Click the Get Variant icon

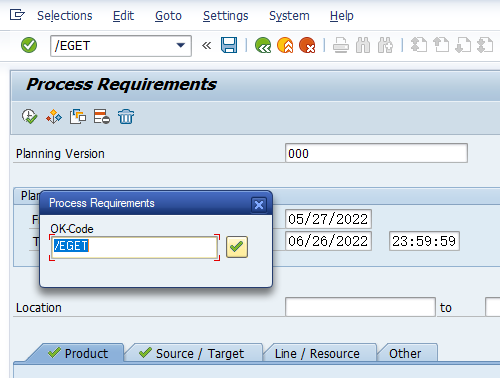coord(78,117)
